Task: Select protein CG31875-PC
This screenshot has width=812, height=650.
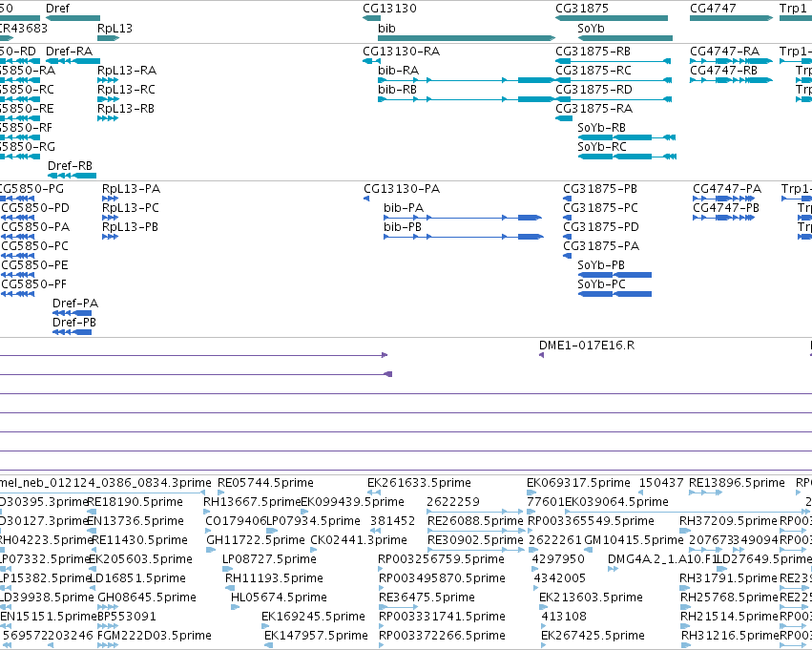Action: 568,218
